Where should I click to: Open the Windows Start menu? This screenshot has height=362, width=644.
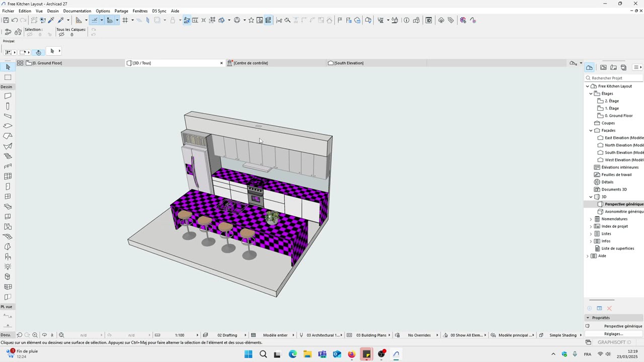tap(248, 354)
